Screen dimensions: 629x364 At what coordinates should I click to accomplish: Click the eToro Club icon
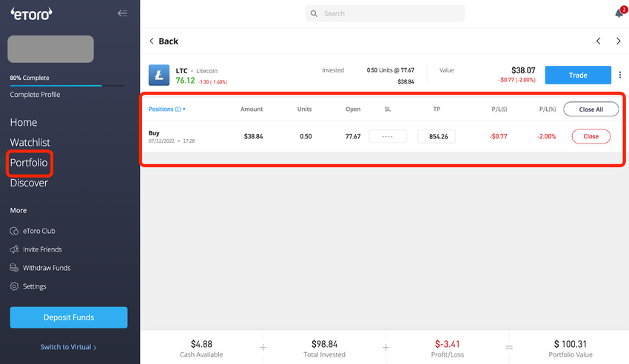click(14, 231)
